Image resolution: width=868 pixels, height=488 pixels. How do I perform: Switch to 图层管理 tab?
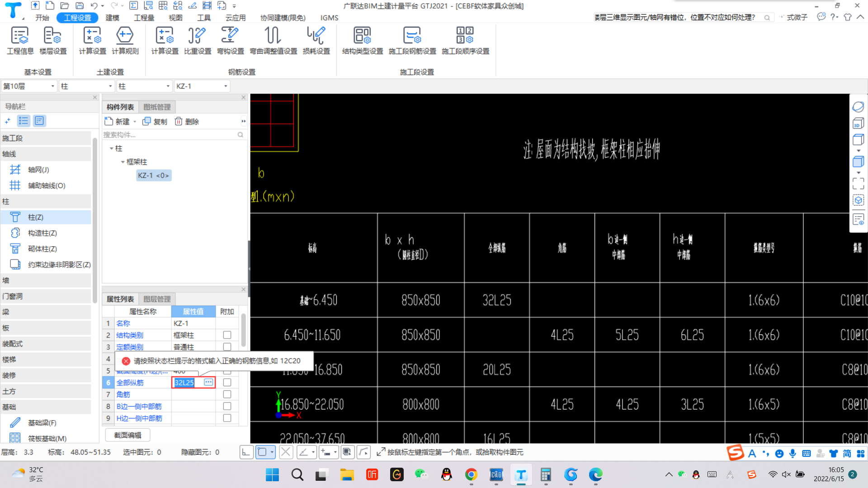157,299
